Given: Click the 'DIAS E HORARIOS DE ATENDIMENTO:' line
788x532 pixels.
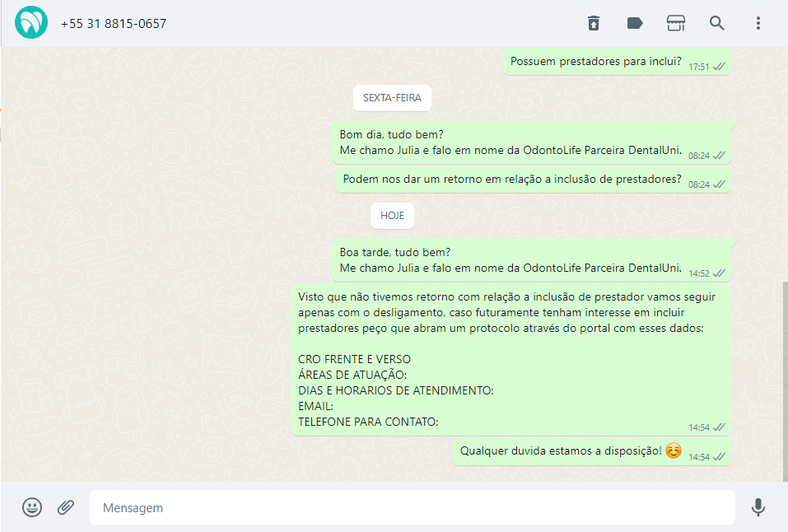Looking at the screenshot, I should [x=396, y=390].
